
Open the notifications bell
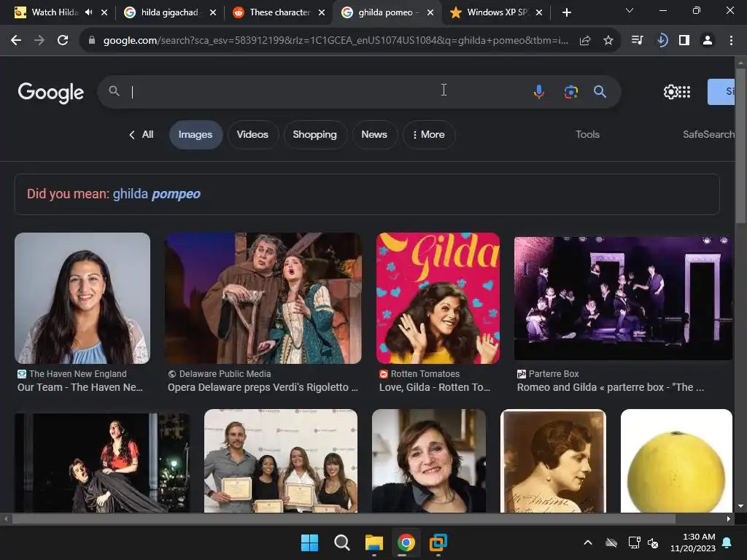pos(727,542)
